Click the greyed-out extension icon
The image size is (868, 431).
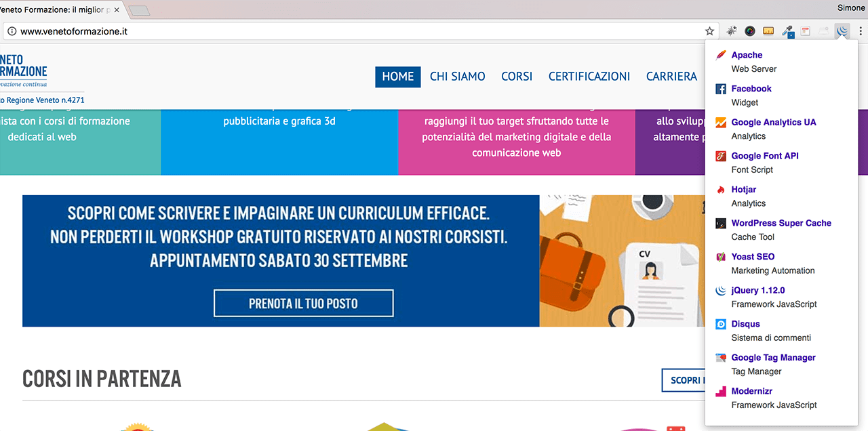coord(824,31)
